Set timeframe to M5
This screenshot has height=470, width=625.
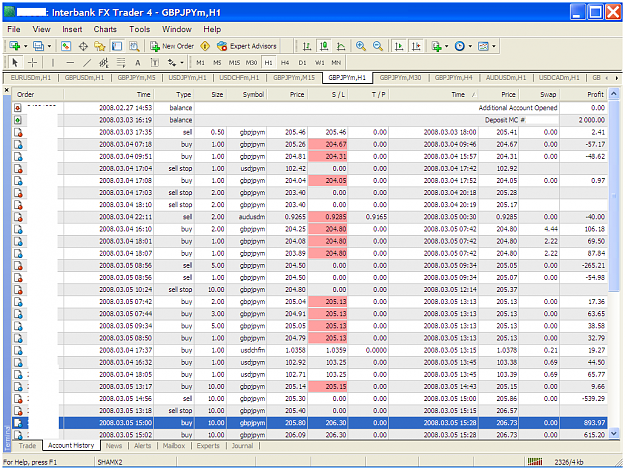point(217,63)
